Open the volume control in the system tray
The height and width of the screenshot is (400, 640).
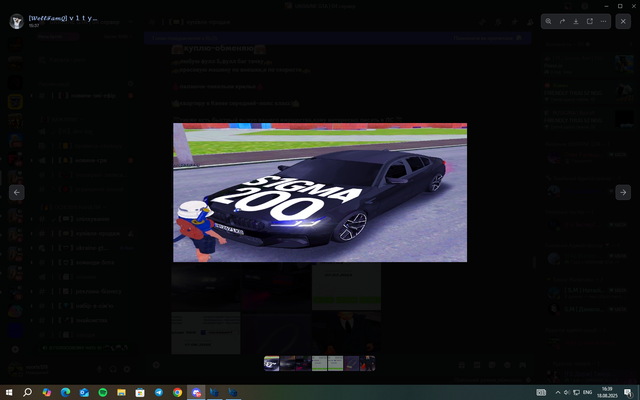tap(567, 392)
